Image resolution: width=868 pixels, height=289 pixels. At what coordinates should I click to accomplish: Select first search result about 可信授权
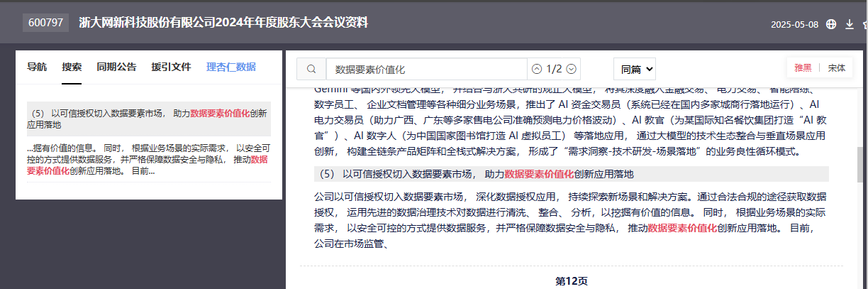click(x=149, y=119)
